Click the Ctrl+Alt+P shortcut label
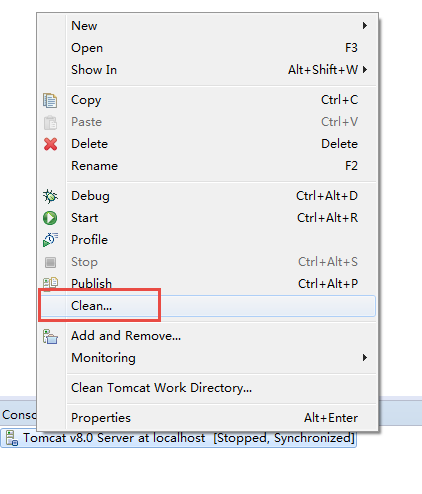 pyautogui.click(x=328, y=284)
